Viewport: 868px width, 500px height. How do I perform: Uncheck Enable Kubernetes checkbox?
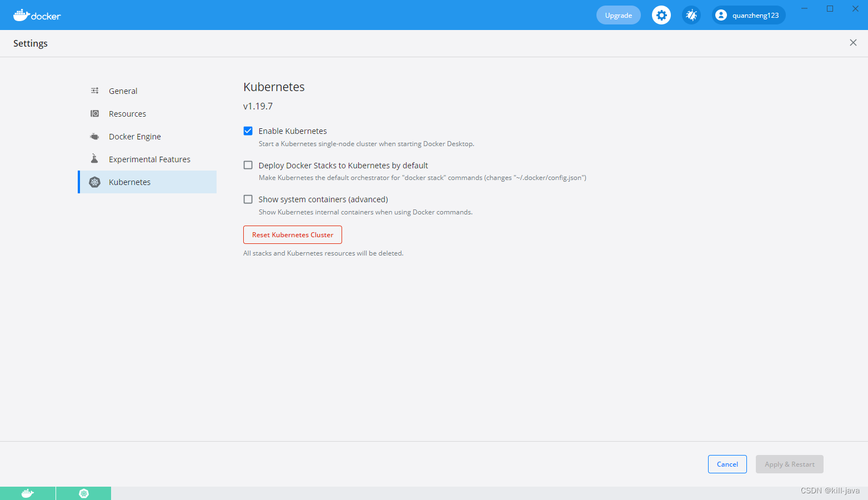click(248, 131)
